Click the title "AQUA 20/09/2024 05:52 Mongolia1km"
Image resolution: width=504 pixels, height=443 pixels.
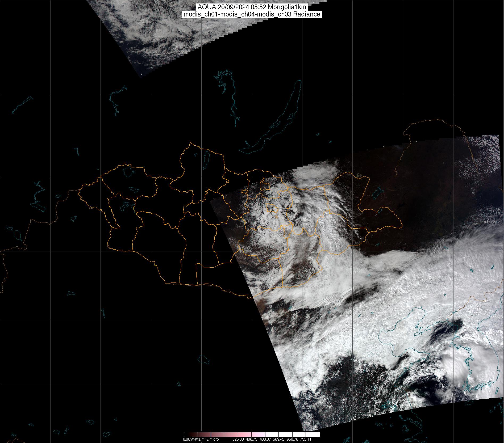point(252,7)
